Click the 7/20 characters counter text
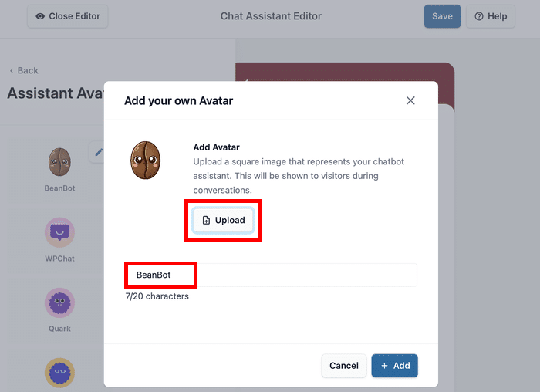Screen dimensions: 540x392 click(157, 296)
